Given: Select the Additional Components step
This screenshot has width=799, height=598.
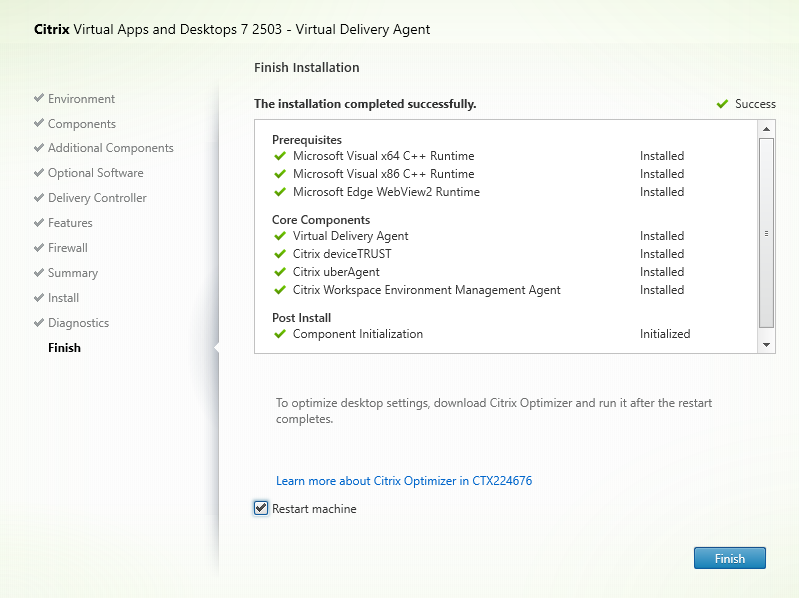Looking at the screenshot, I should pos(110,148).
